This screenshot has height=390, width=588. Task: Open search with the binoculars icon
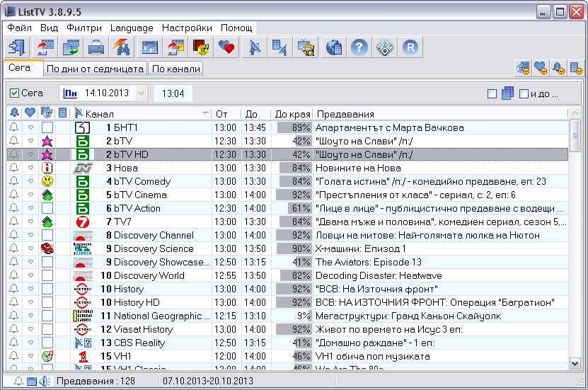coord(122,47)
